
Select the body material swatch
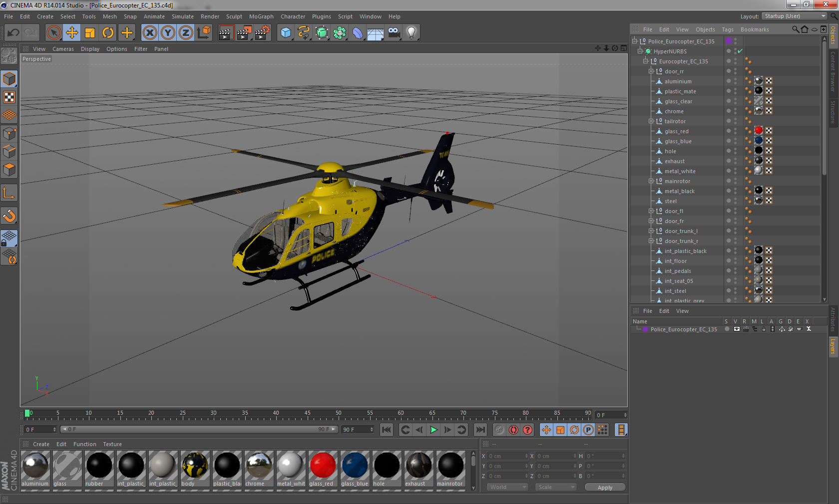pos(195,469)
